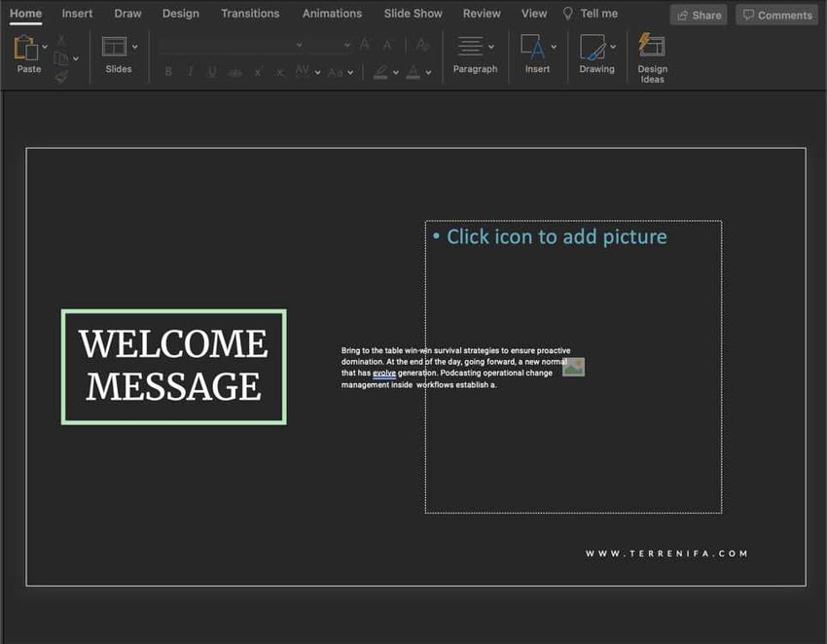
Task: Click the Paragraph alignment icon
Action: click(x=470, y=47)
